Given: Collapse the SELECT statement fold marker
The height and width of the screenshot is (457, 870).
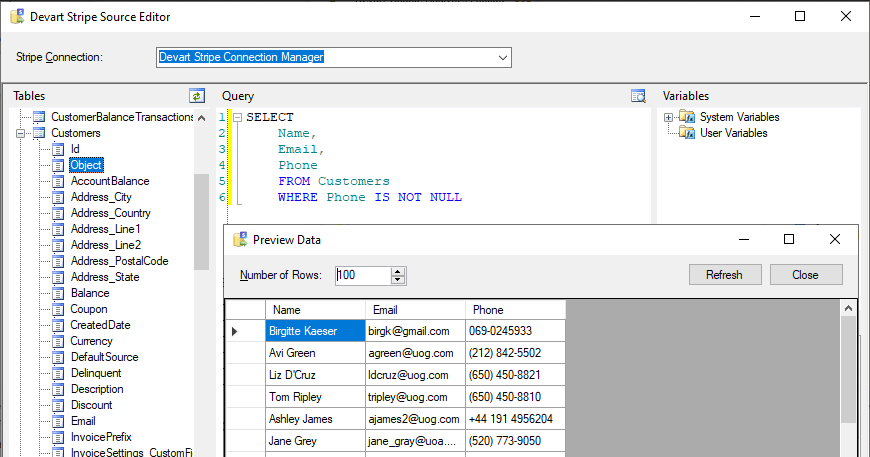Looking at the screenshot, I should [237, 118].
